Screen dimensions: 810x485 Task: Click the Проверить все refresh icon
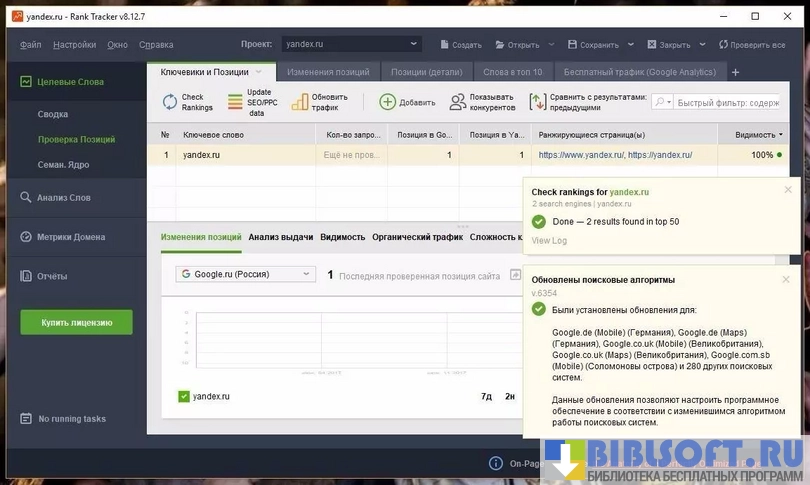[720, 45]
